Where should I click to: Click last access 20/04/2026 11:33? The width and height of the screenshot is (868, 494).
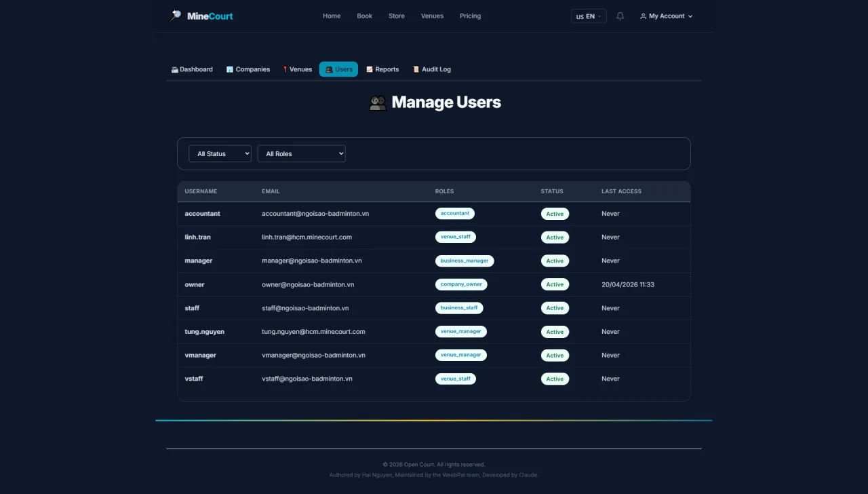pos(628,284)
